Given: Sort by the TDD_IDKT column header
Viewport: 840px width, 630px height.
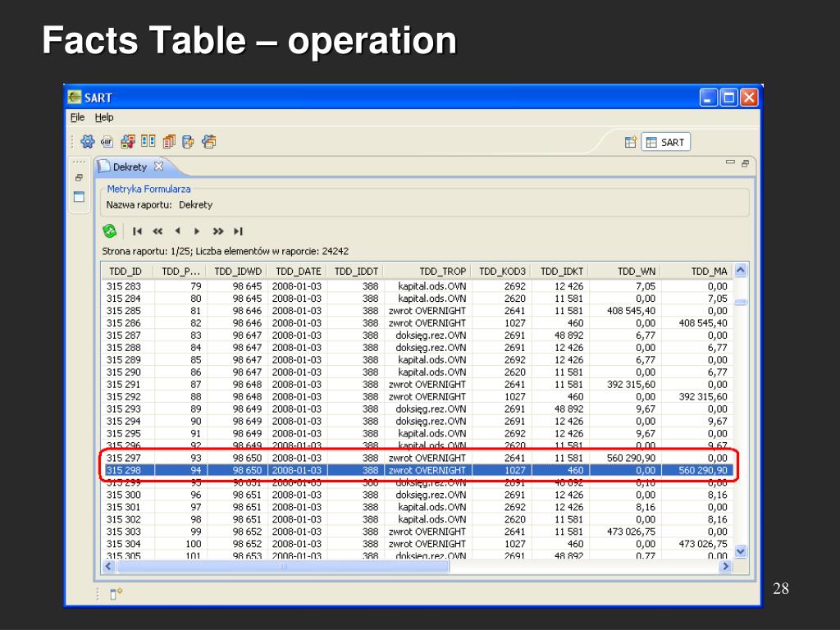Looking at the screenshot, I should coord(561,272).
